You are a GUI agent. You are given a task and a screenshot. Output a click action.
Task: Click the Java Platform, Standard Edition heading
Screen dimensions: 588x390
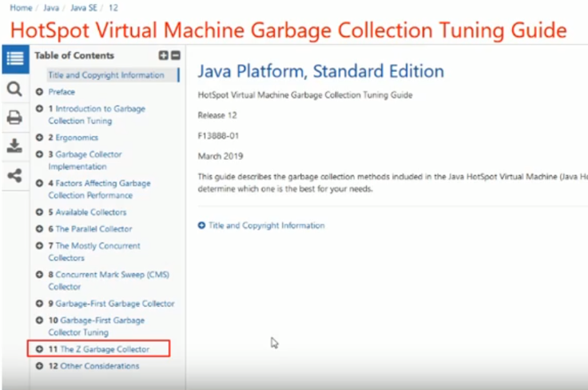[321, 71]
